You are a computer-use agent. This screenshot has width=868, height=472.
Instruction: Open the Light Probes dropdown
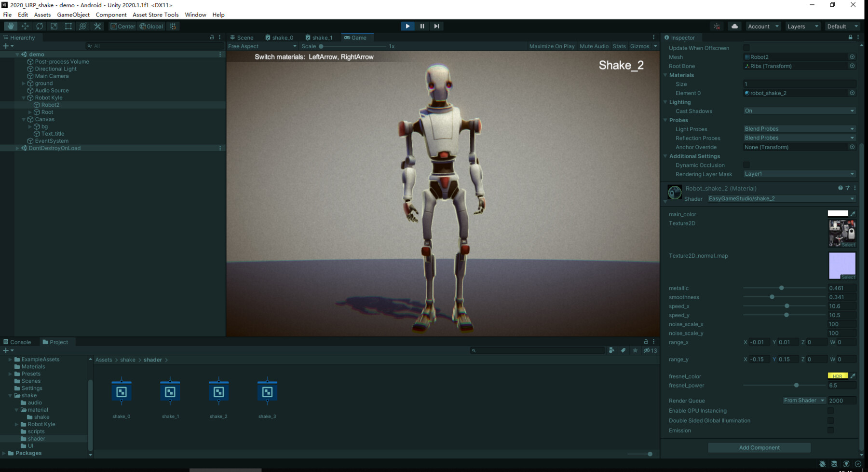[799, 128]
